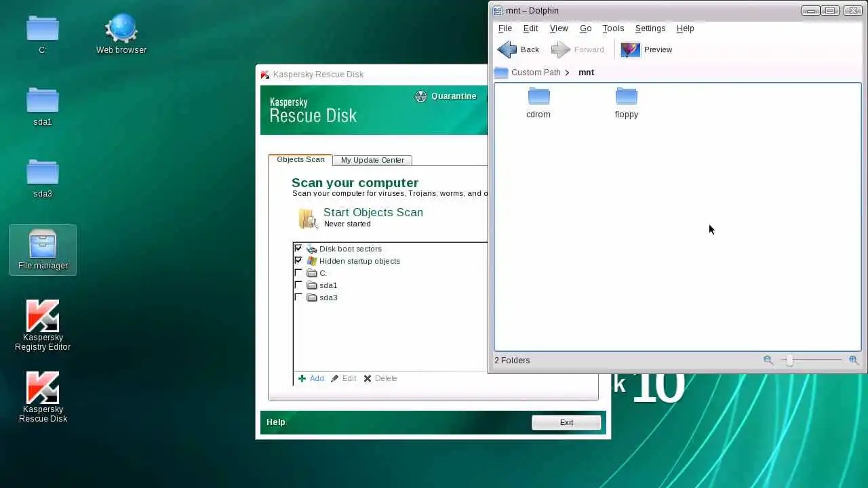Click the zoom in magnifier in Dolphin

[854, 360]
